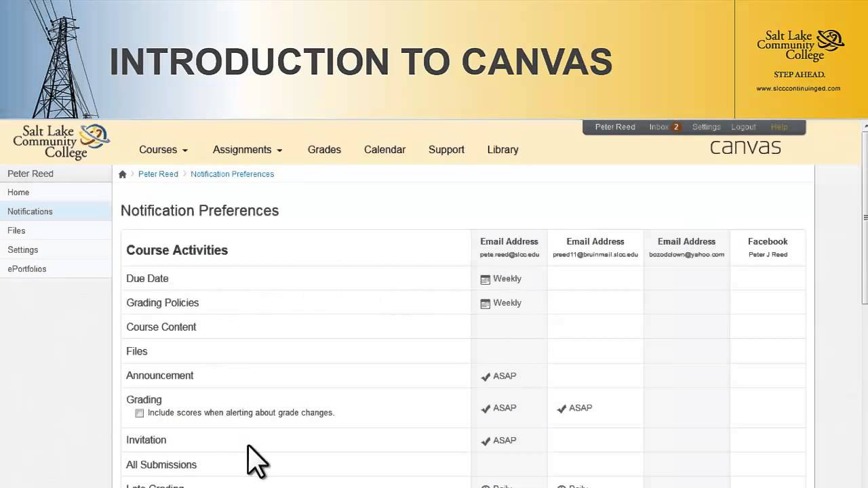Expand the Assignments dropdown menu
Viewport: 868px width, 488px height.
point(248,150)
